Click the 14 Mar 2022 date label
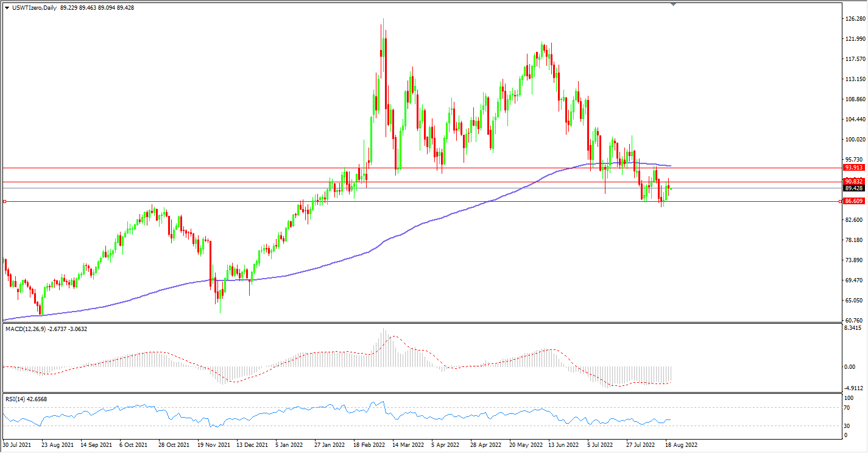This screenshot has width=868, height=453. 408,445
